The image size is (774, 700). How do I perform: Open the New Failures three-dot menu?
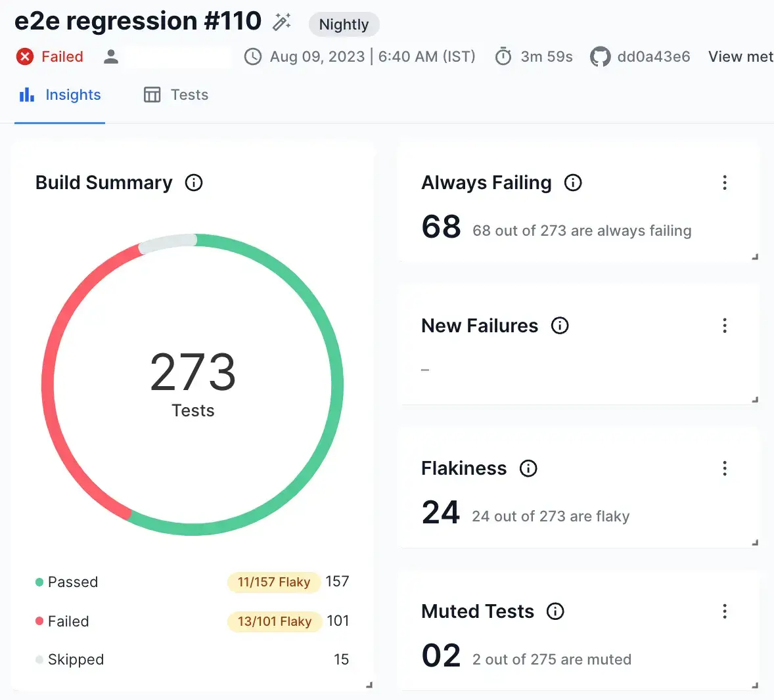[x=725, y=326]
